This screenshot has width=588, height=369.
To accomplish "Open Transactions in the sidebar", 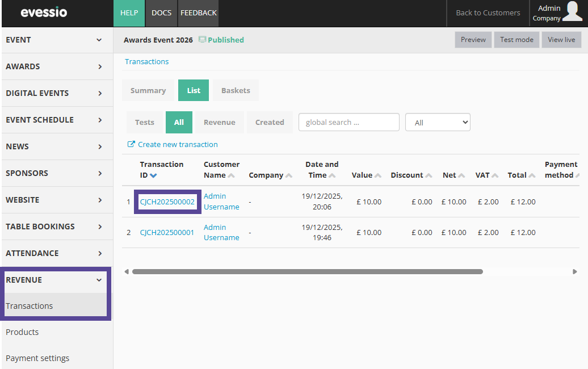I will 30,306.
